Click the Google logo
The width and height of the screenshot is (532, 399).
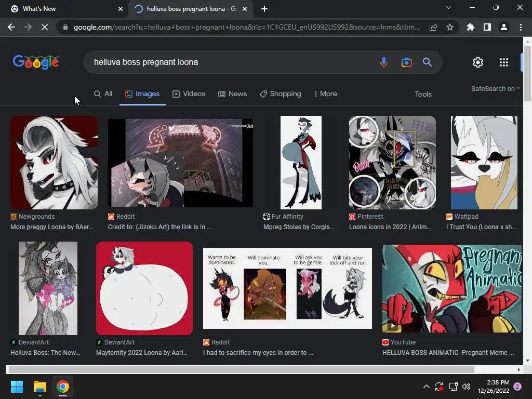pyautogui.click(x=36, y=62)
